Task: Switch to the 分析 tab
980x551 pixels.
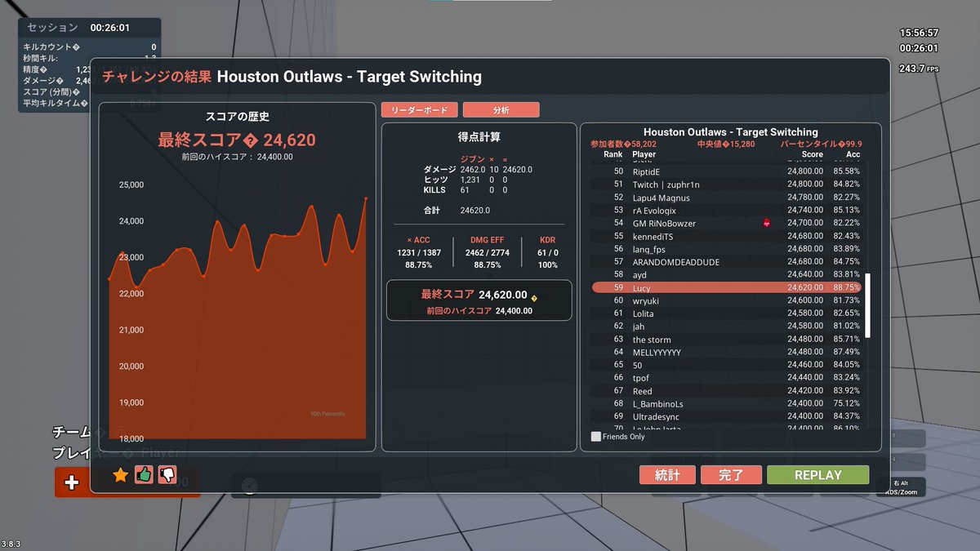Action: tap(501, 109)
